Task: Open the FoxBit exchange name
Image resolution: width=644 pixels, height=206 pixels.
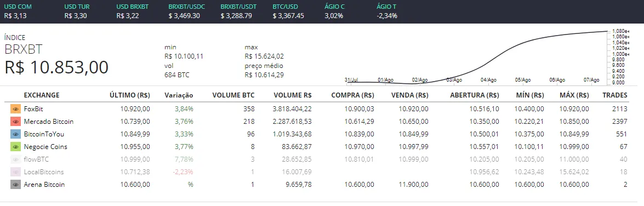Action: click(33, 109)
